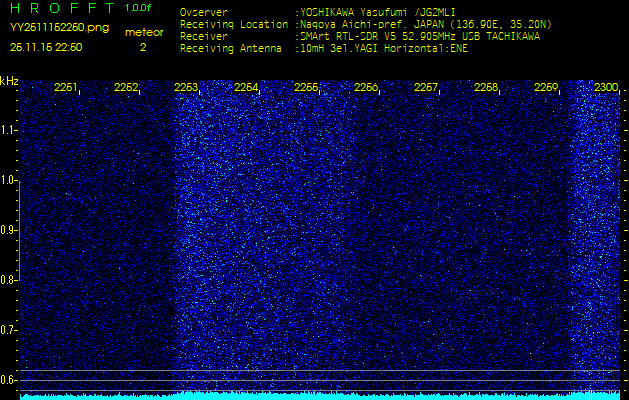Click the 0.9 frequency axis label

pos(7,230)
